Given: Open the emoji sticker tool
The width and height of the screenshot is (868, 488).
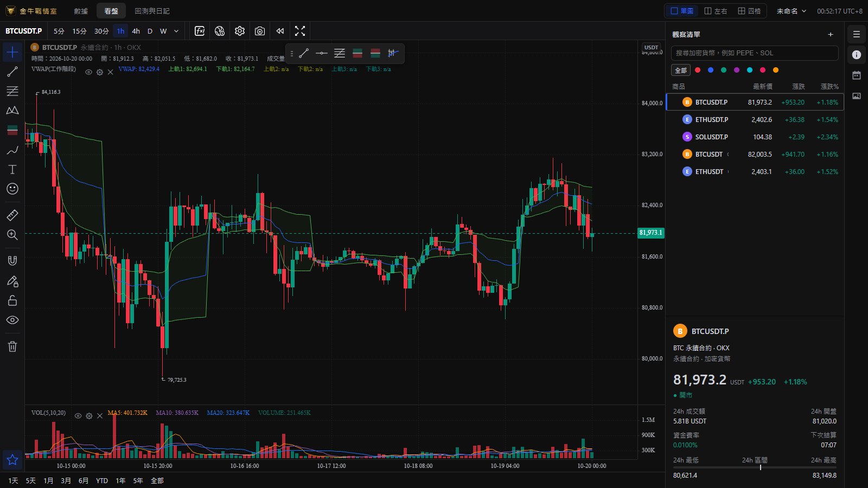Looking at the screenshot, I should coord(12,189).
